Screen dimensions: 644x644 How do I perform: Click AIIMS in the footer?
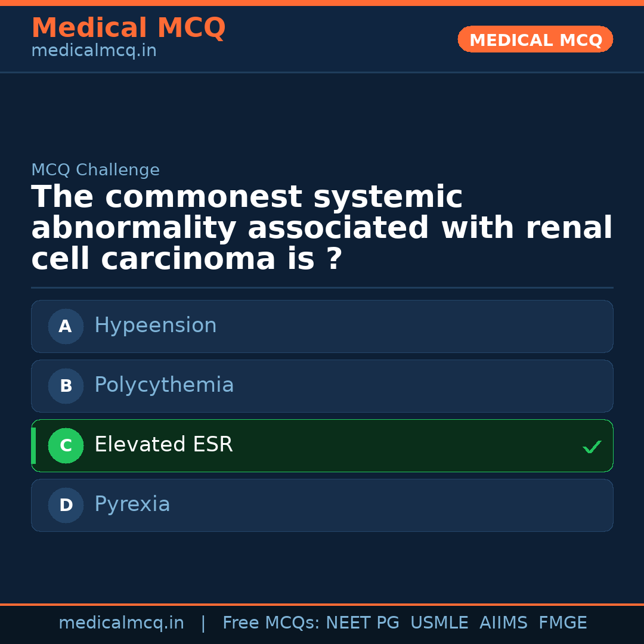point(503,623)
